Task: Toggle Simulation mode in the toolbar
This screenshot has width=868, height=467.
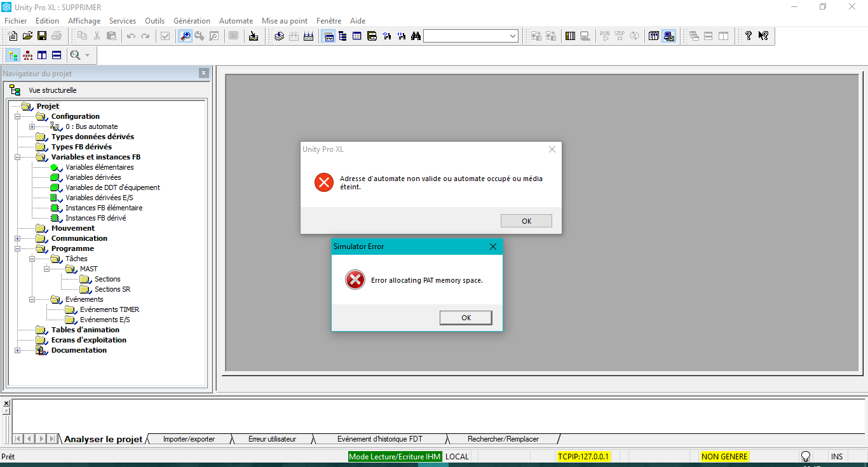Action: [668, 36]
